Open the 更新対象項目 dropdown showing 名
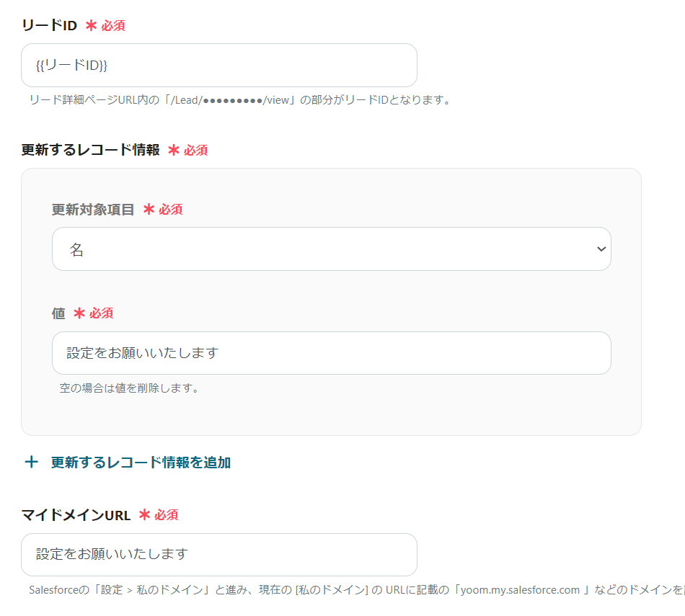 click(331, 249)
